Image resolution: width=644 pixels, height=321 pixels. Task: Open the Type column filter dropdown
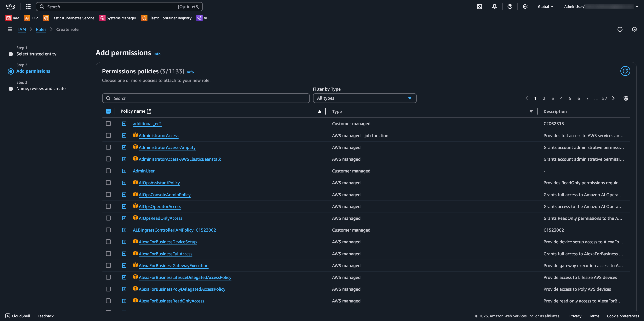click(531, 111)
